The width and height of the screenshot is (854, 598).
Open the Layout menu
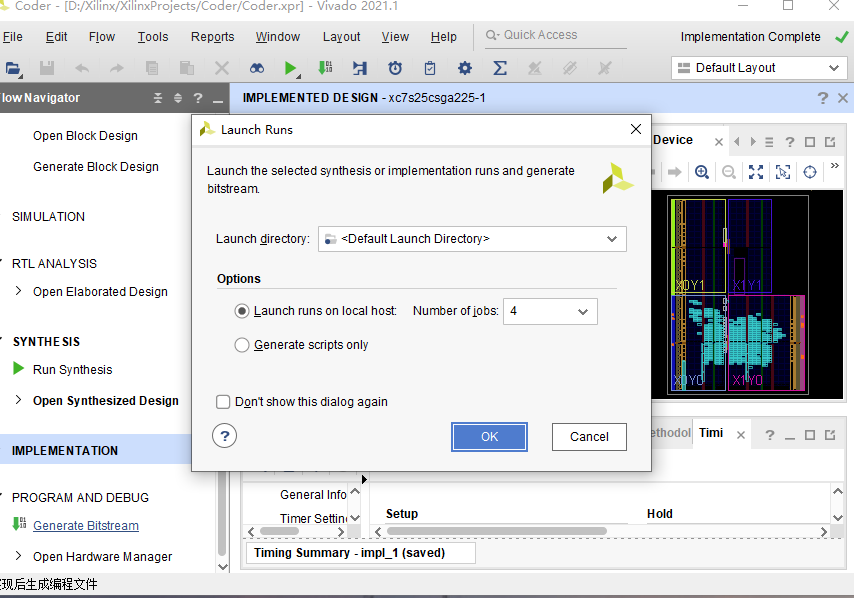341,36
